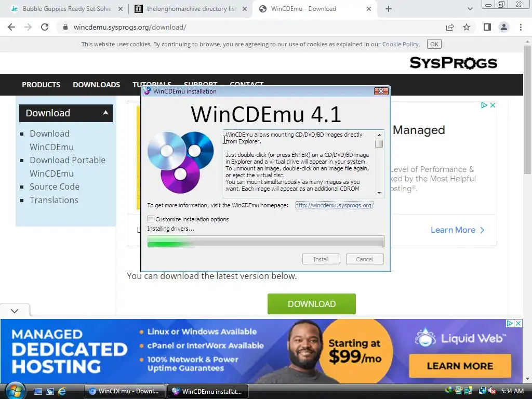Screen dimensions: 532x399
Task: Click the WinCDEmu discs logo image
Action: pos(181,162)
